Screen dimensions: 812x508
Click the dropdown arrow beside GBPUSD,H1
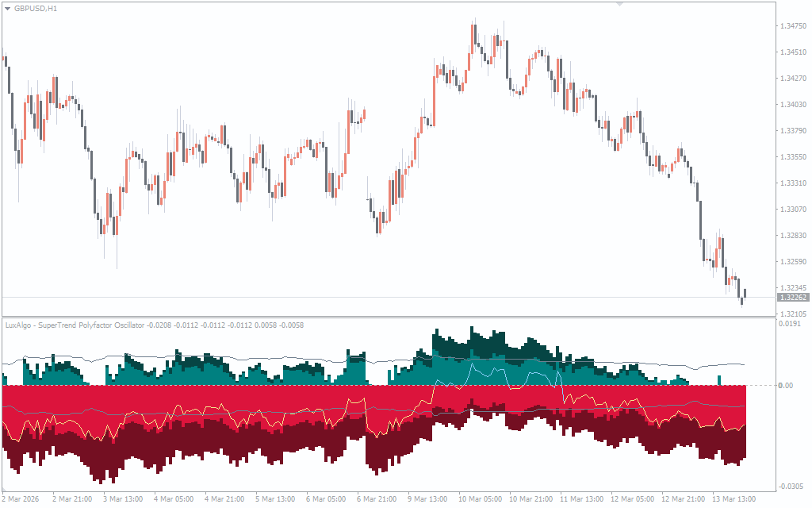coord(7,8)
